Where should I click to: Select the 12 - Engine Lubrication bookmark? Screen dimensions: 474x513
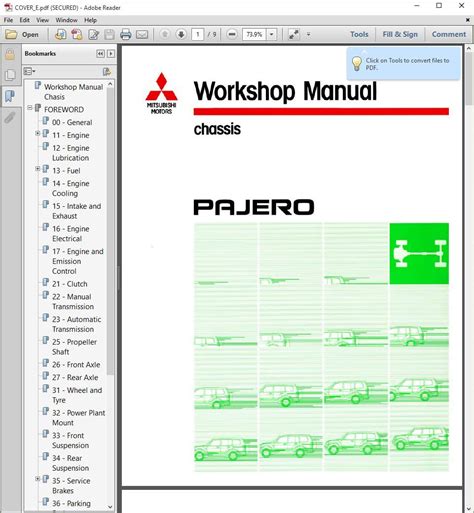tap(71, 153)
